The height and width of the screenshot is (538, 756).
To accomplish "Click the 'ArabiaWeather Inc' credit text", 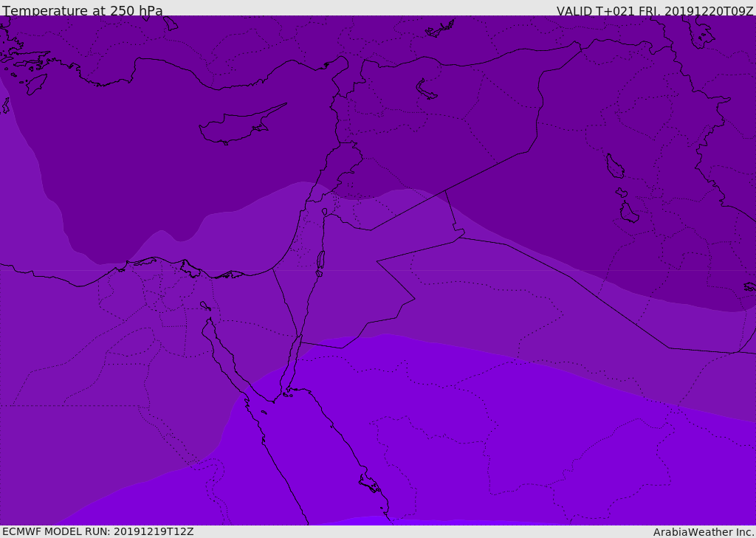I will coord(702,532).
